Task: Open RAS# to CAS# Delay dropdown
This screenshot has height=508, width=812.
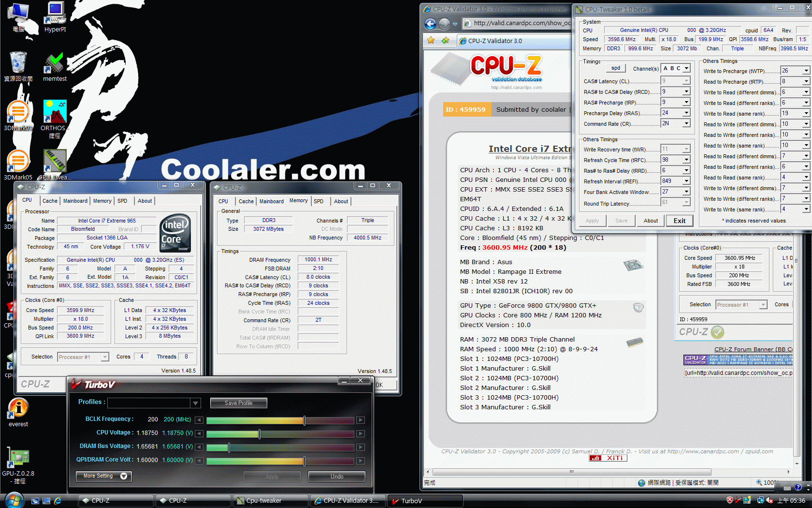Action: 686,91
